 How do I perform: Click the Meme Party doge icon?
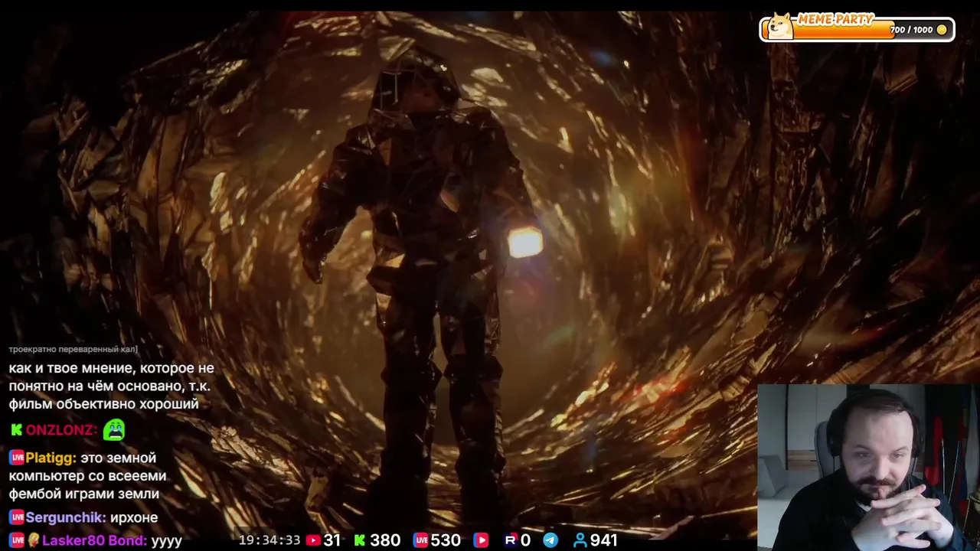coord(781,26)
